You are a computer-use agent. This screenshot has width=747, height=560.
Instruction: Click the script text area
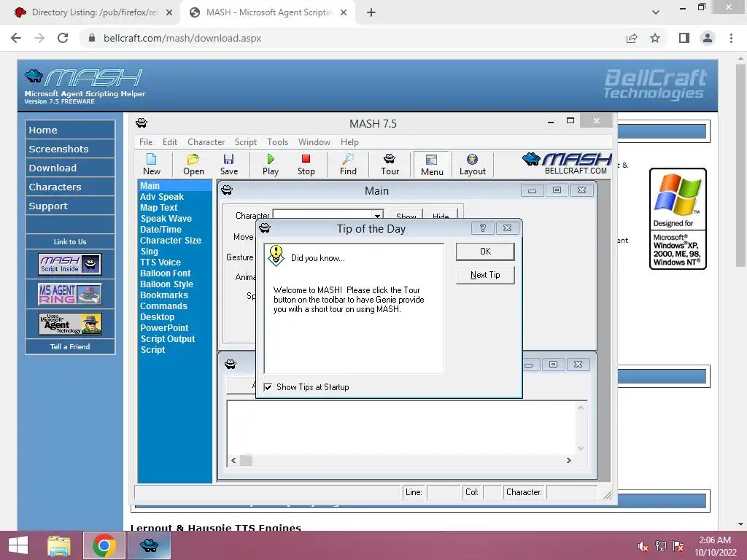(x=402, y=427)
